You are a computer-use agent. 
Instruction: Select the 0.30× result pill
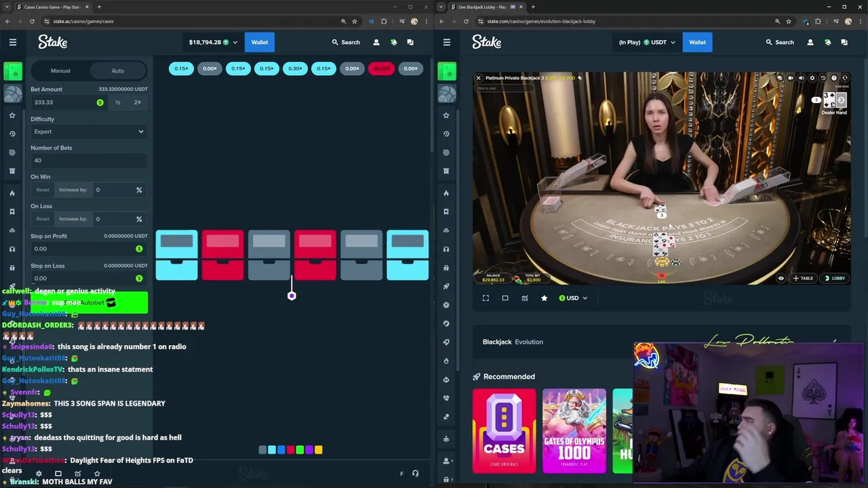pos(295,68)
